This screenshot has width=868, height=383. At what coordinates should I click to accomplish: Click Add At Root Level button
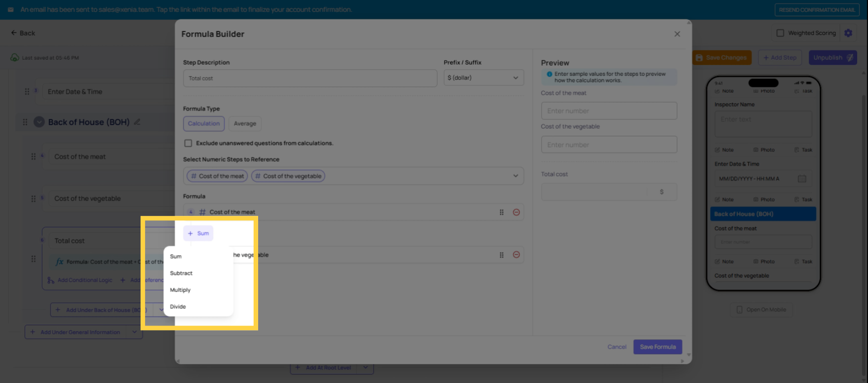click(324, 368)
